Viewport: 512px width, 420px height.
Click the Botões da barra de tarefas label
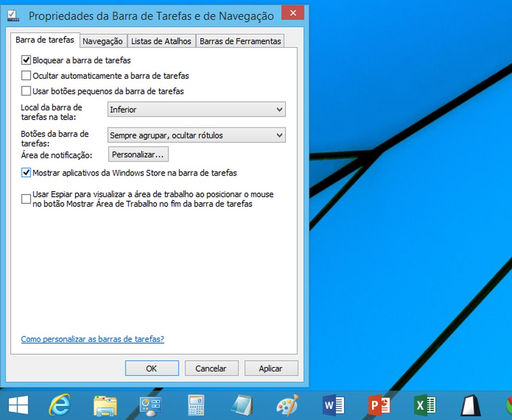pyautogui.click(x=55, y=138)
